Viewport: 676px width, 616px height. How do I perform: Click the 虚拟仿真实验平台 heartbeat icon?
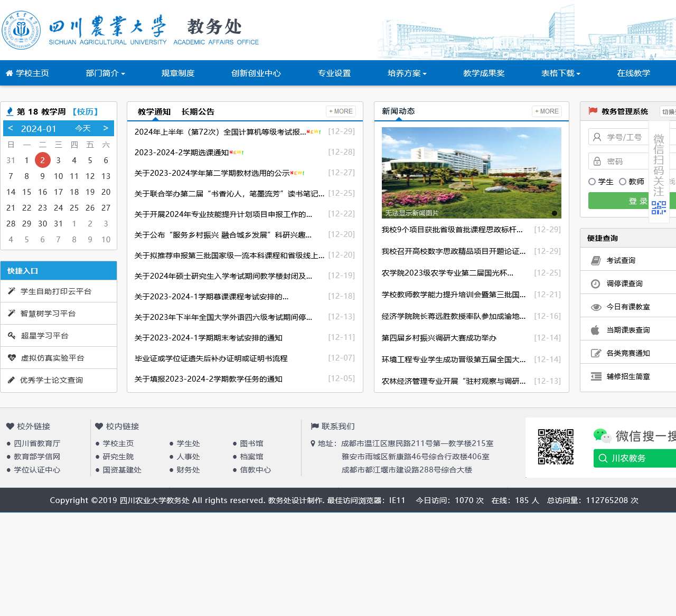(12, 358)
